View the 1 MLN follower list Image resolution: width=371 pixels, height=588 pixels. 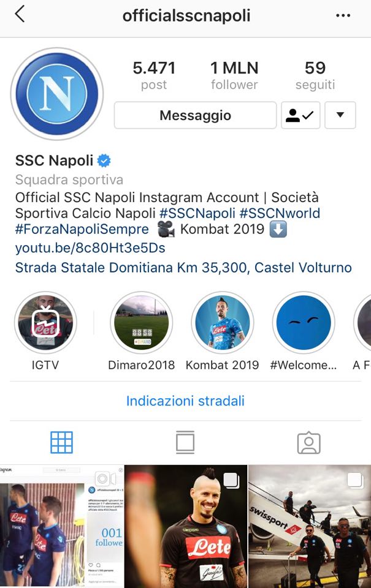click(x=234, y=75)
